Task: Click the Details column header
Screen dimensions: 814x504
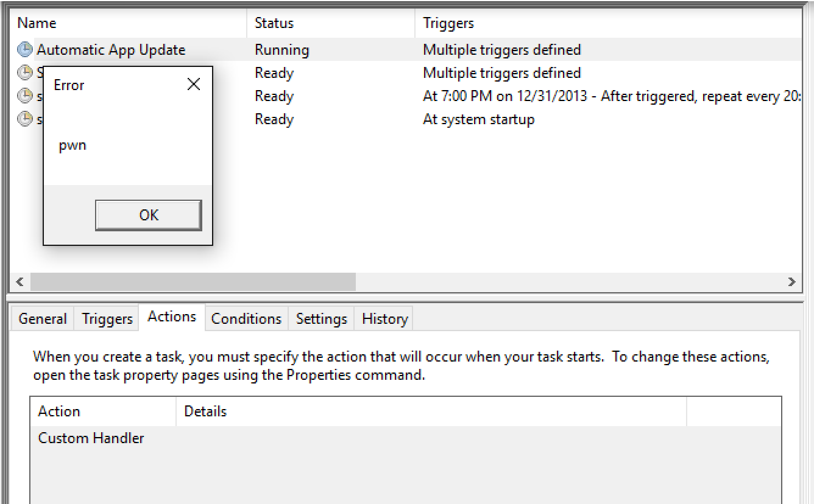Action: [x=205, y=411]
